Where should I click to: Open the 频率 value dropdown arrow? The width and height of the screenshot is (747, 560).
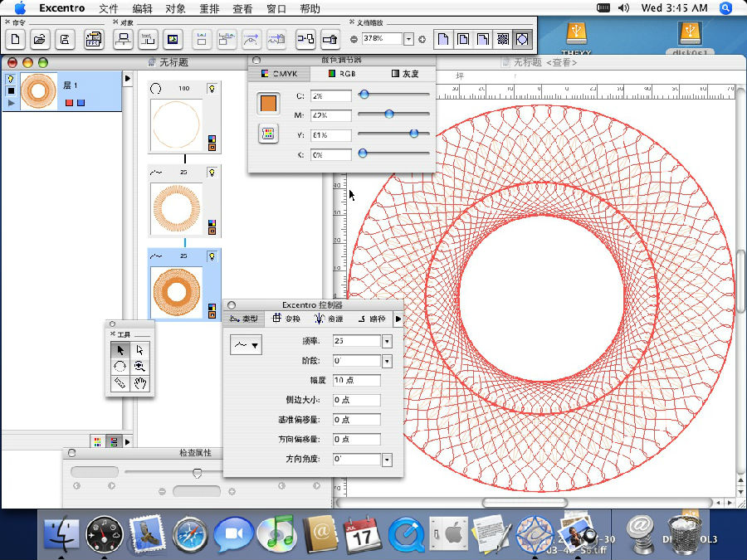[387, 341]
